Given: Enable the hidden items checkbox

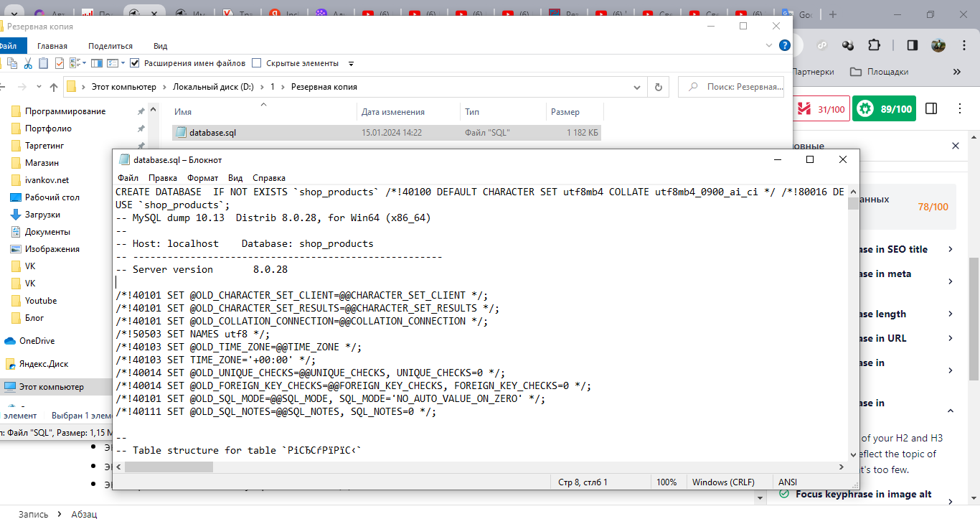Looking at the screenshot, I should coord(256,63).
